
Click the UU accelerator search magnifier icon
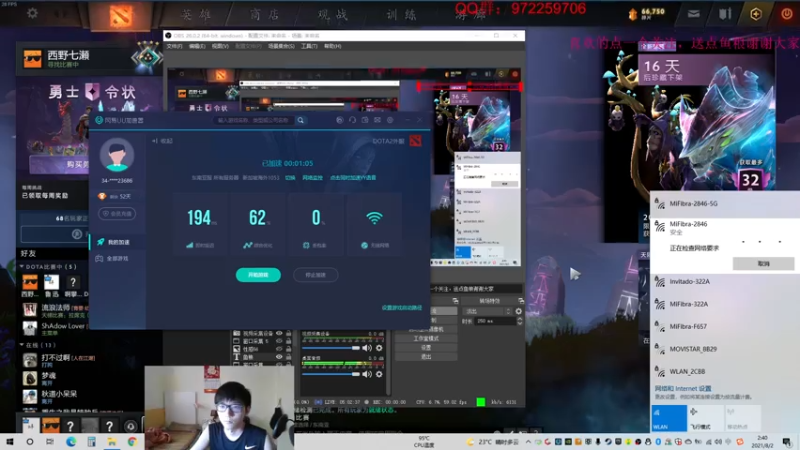(x=301, y=120)
